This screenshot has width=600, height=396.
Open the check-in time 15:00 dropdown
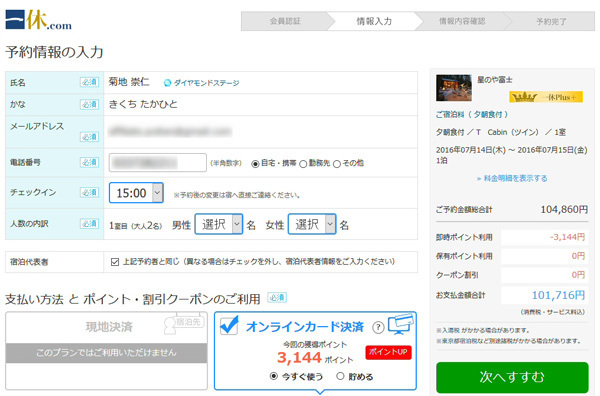137,193
